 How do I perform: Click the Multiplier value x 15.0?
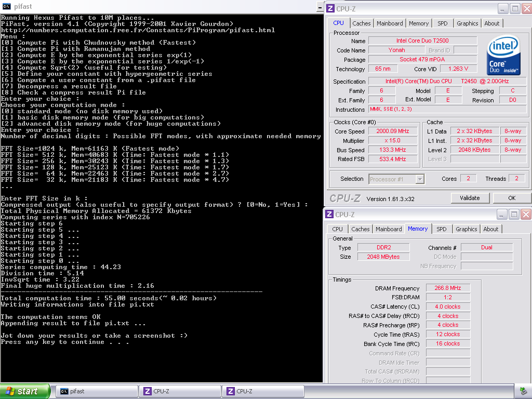[393, 140]
